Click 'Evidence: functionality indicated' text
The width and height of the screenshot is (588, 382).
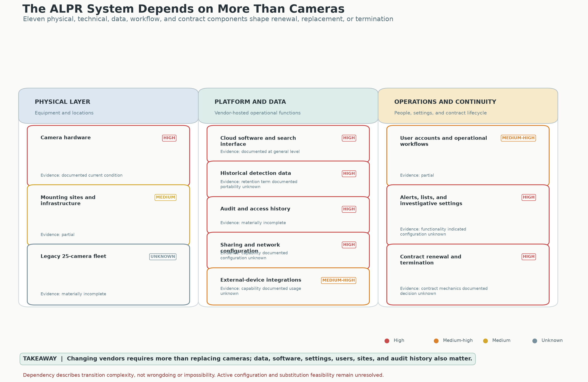[433, 229]
